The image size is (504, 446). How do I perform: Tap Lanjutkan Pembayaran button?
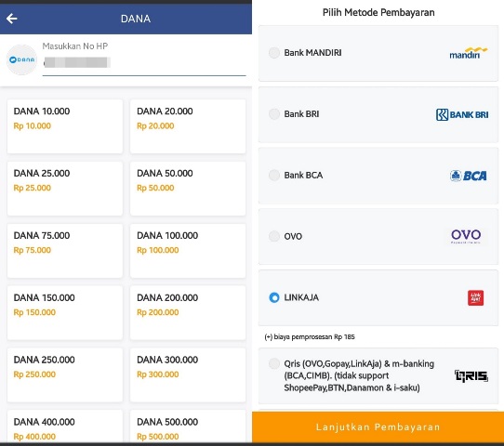(378, 427)
